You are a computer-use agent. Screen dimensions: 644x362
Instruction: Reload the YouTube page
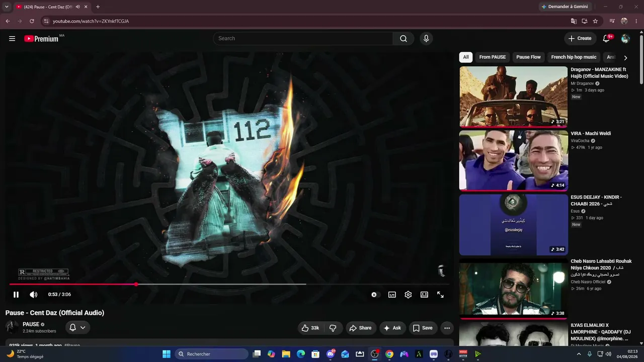[x=32, y=21]
